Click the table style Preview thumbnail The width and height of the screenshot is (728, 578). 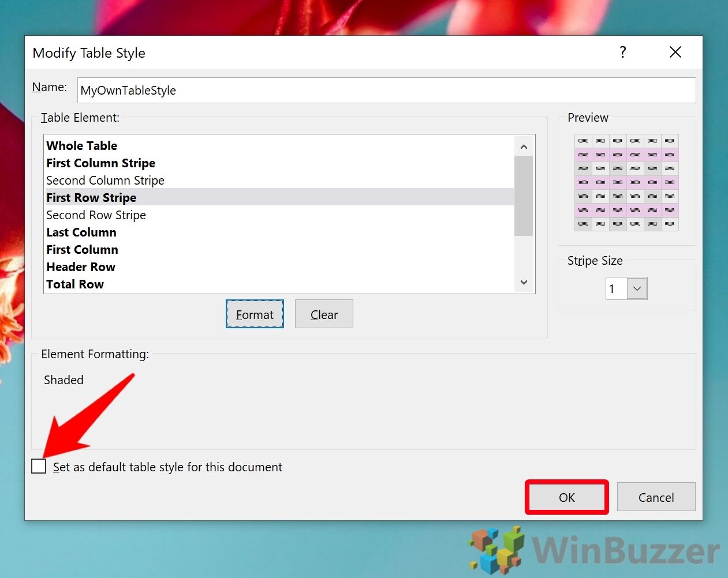626,182
